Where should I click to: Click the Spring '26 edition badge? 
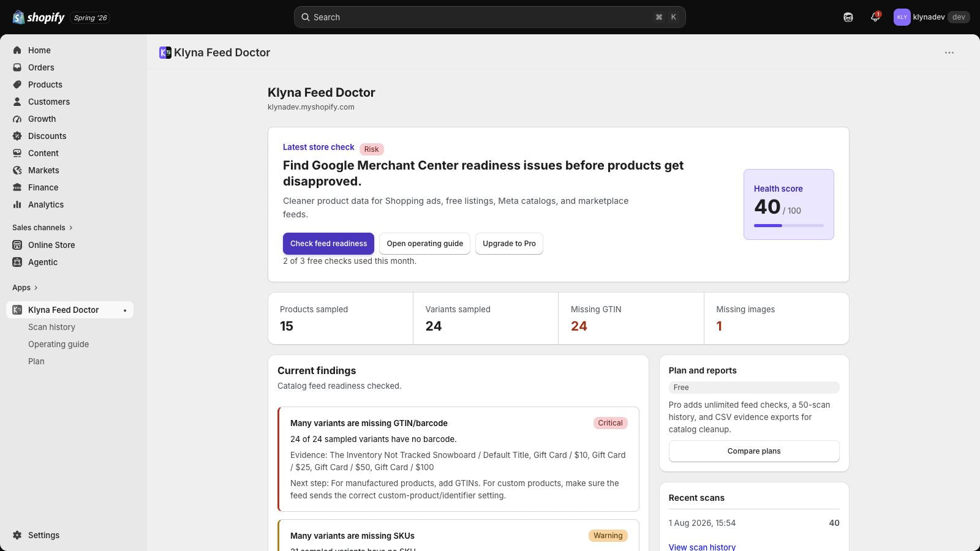point(90,18)
